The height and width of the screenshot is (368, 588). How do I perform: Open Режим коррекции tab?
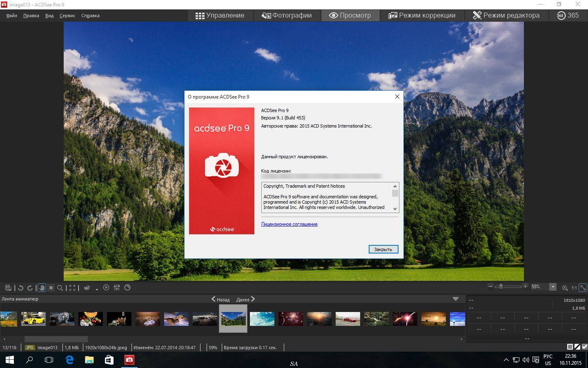[422, 16]
